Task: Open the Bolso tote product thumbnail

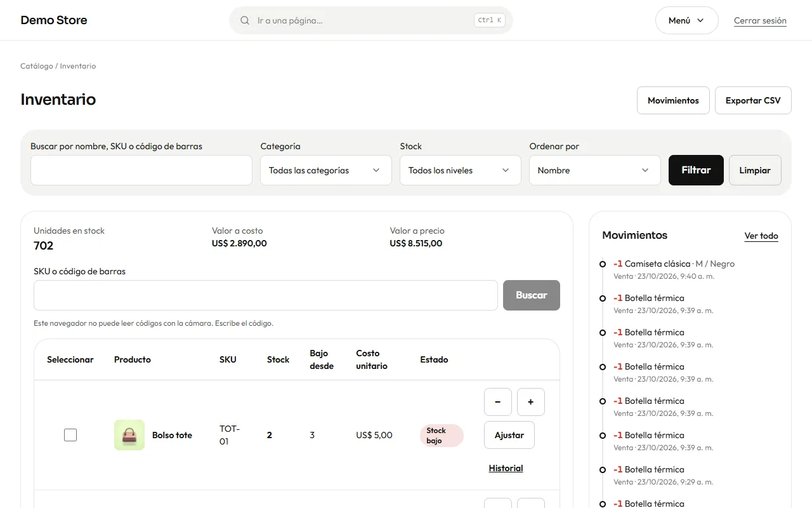Action: (x=129, y=435)
